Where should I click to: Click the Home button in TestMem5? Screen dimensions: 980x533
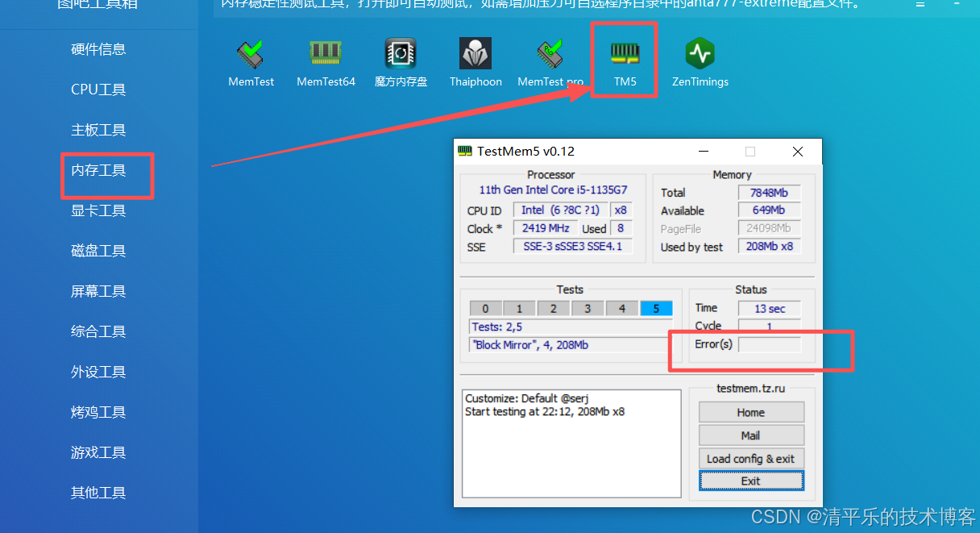click(x=751, y=412)
